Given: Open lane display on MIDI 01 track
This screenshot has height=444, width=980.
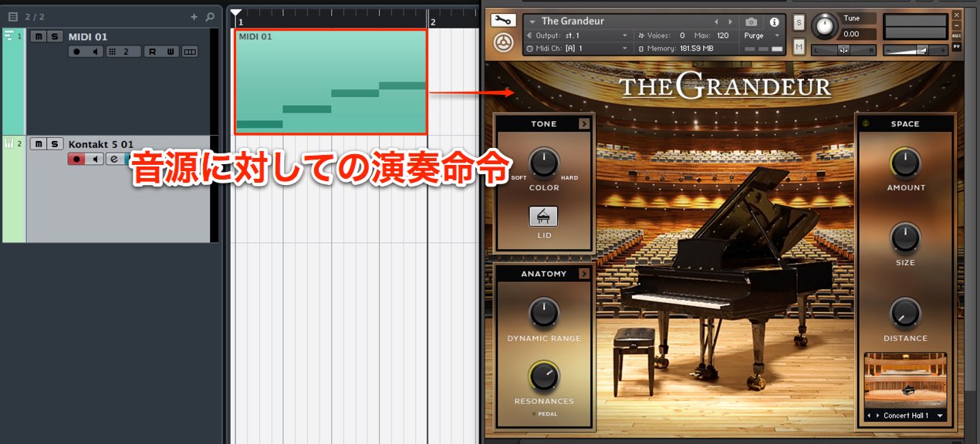Looking at the screenshot, I should pyautogui.click(x=190, y=52).
